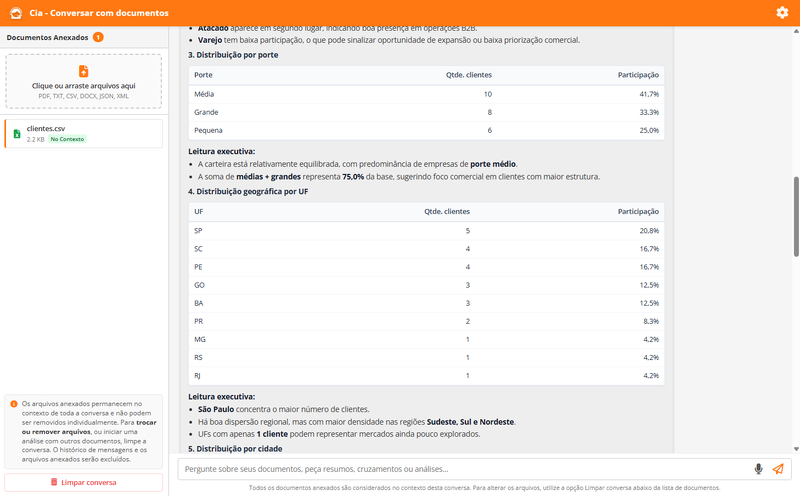Screen dimensions: 800x496
Task: Click the SC row cell
Action: tap(198, 249)
